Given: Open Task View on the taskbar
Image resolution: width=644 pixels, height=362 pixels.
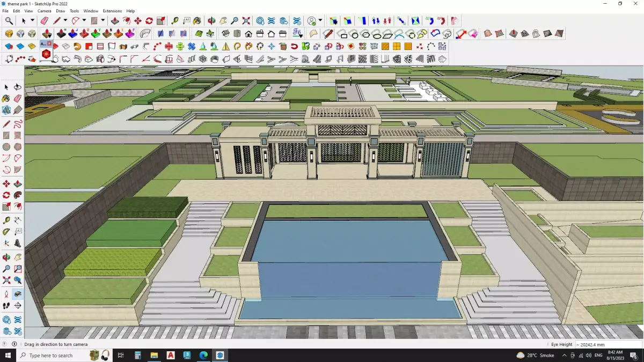Looking at the screenshot, I should [121, 355].
